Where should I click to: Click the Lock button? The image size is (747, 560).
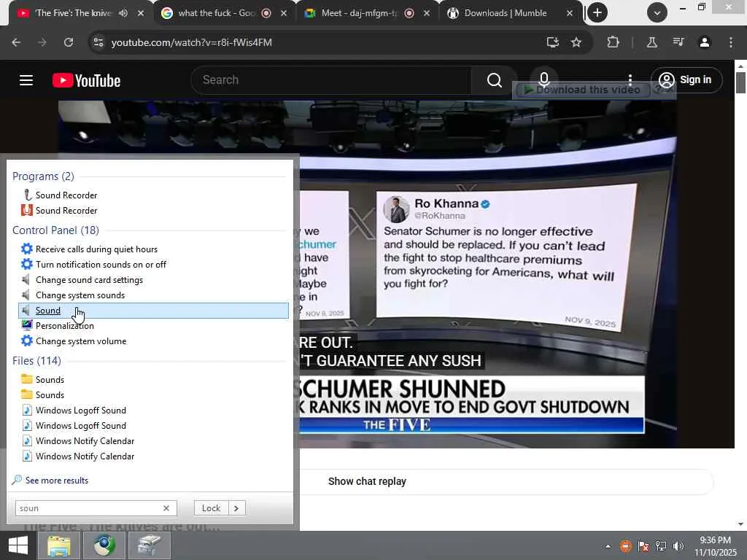click(x=211, y=508)
